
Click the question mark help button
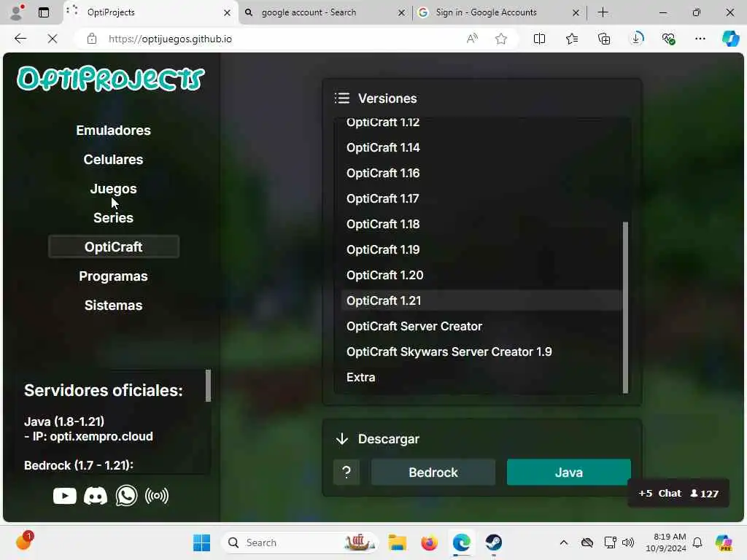[347, 472]
